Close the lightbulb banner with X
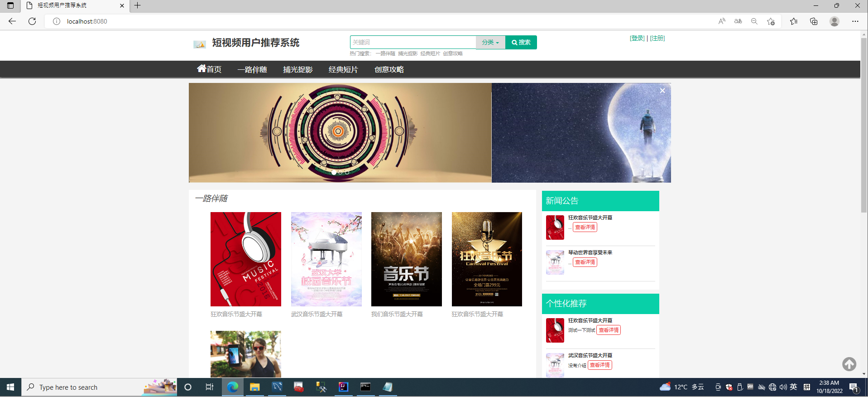This screenshot has width=868, height=397. [662, 91]
